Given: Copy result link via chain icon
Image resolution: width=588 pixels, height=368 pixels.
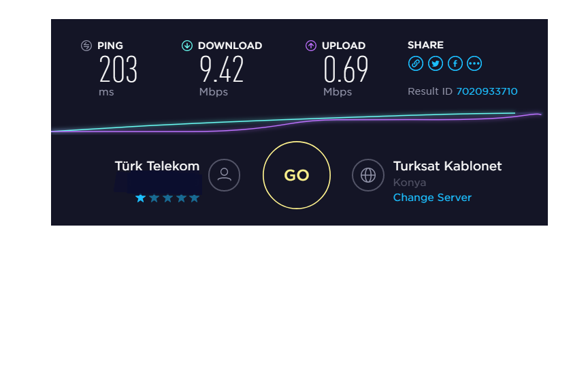Looking at the screenshot, I should click(416, 63).
